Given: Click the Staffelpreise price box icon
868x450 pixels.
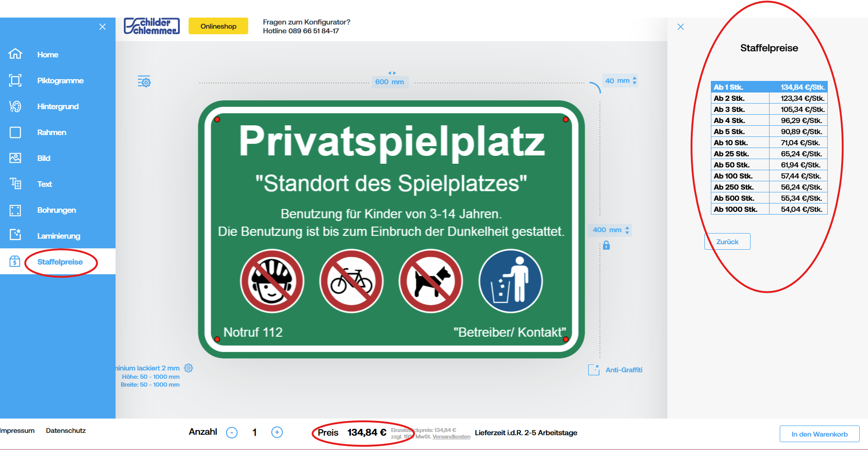Looking at the screenshot, I should coord(15,261).
